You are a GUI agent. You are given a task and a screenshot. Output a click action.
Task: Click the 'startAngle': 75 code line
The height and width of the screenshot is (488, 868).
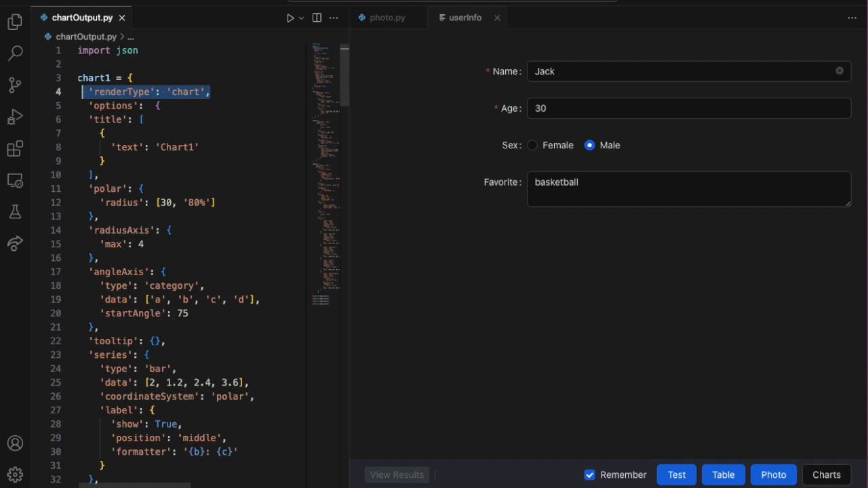pos(144,313)
